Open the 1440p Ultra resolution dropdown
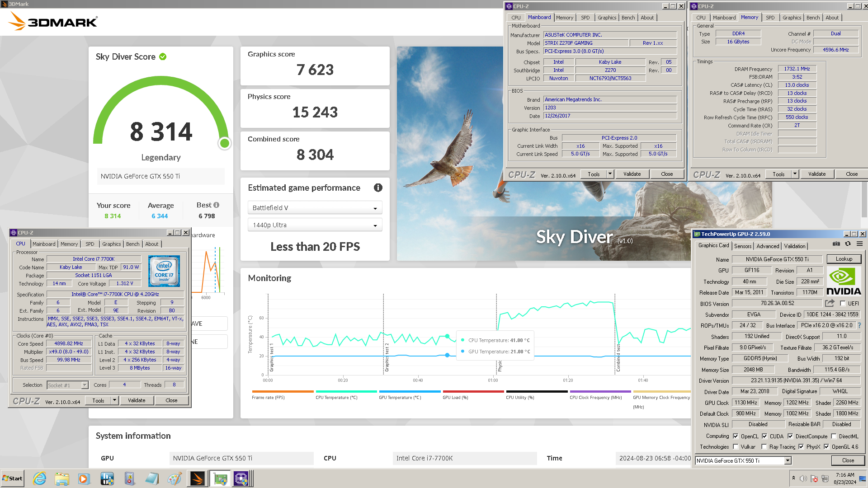This screenshot has height=488, width=868. coord(315,225)
